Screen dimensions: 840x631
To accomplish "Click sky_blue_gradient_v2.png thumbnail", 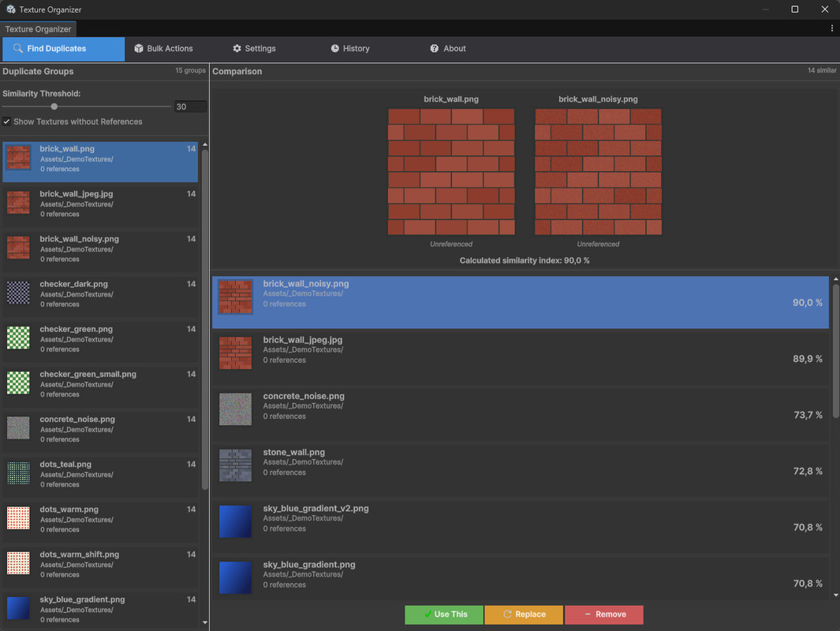I will coord(235,521).
